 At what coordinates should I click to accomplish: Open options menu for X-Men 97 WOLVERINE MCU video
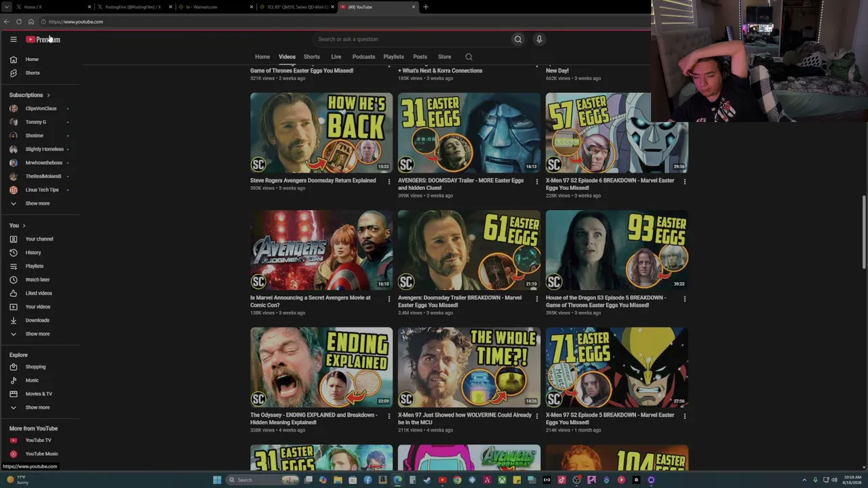[x=537, y=416]
